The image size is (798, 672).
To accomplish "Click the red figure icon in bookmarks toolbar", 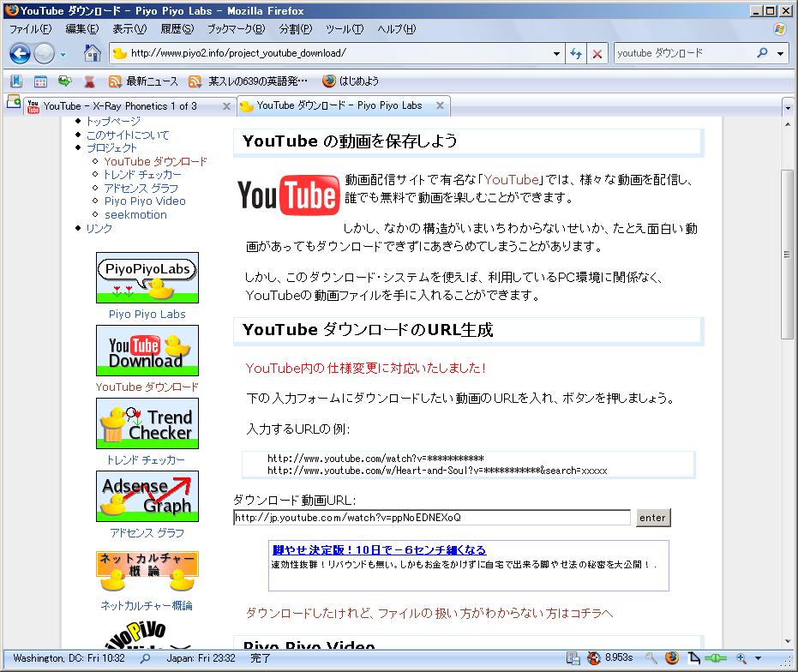I will [x=89, y=81].
